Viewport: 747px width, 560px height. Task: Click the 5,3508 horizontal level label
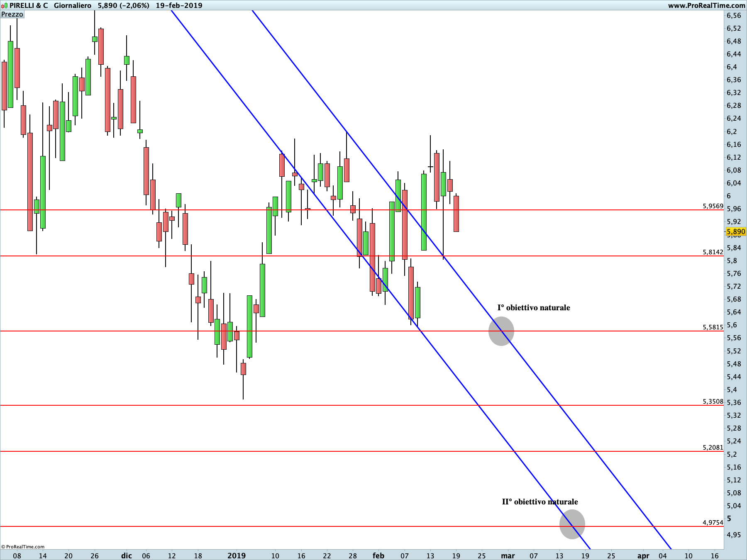[713, 401]
